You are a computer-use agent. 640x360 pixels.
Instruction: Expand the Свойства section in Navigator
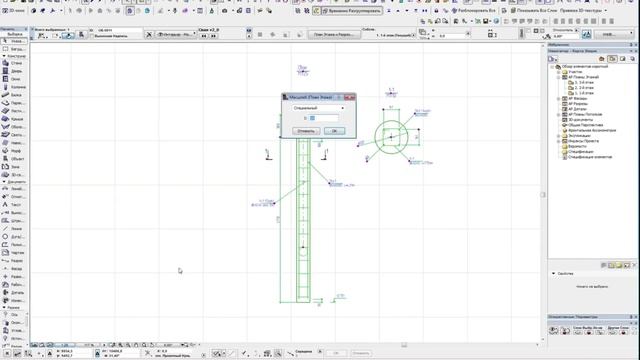pos(554,273)
